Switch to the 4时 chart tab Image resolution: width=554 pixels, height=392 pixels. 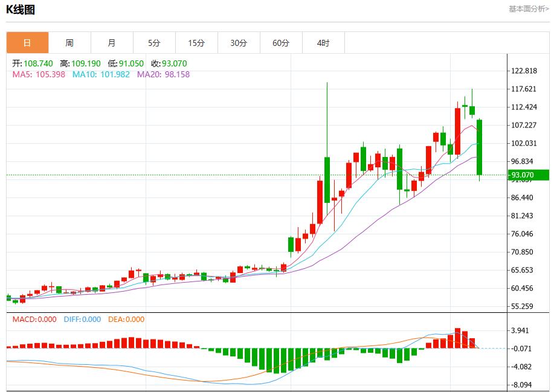click(323, 43)
